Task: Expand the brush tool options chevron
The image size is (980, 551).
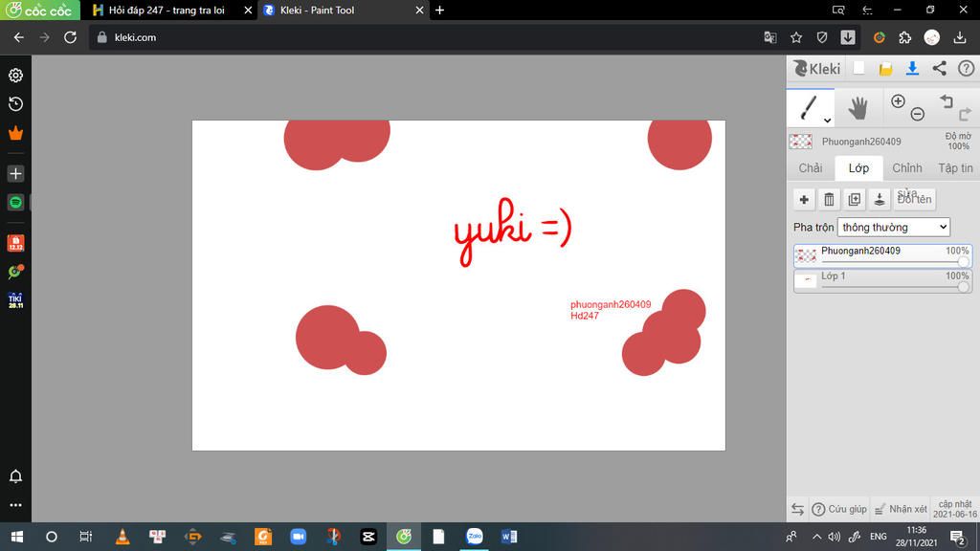Action: pyautogui.click(x=827, y=120)
